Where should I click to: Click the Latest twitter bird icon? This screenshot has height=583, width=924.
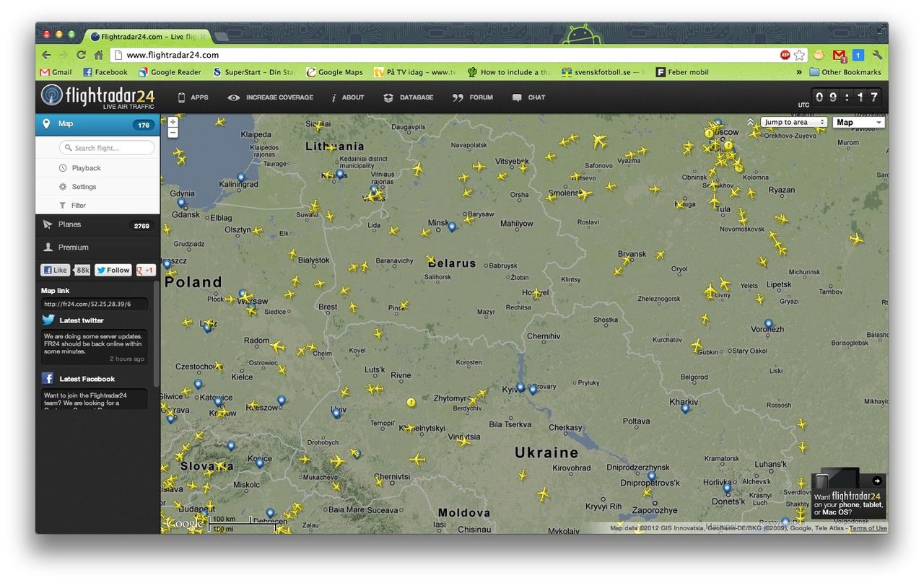pos(48,320)
